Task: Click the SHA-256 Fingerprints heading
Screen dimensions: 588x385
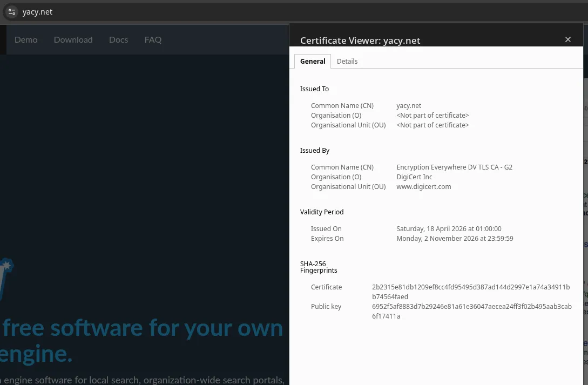Action: click(x=319, y=267)
